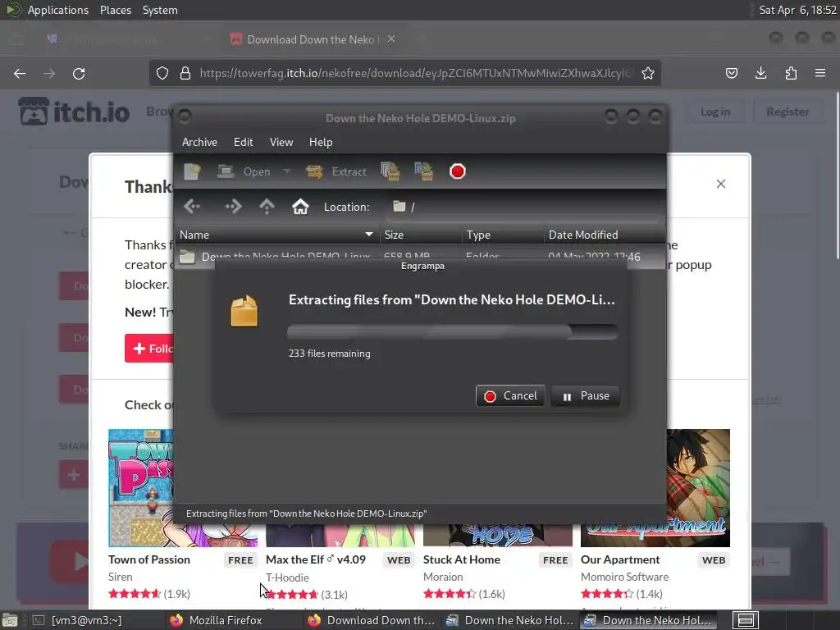Open the Firefox hamburger menu
This screenshot has width=840, height=630.
point(820,73)
